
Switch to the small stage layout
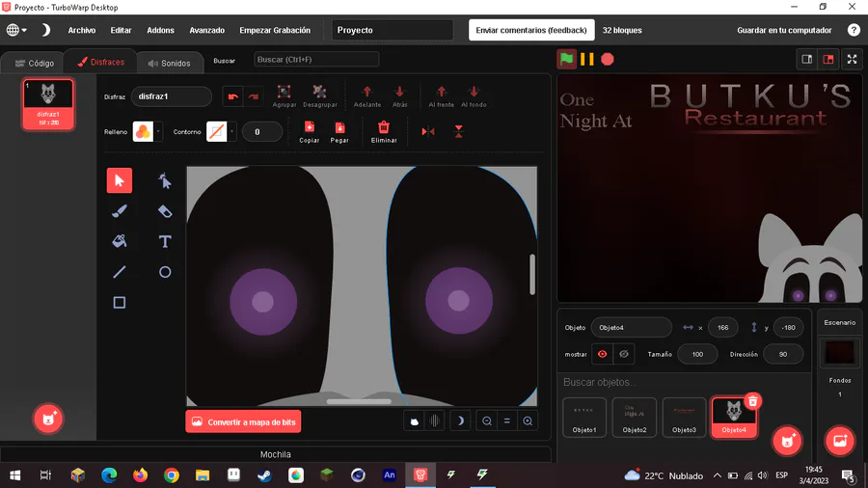tap(806, 59)
